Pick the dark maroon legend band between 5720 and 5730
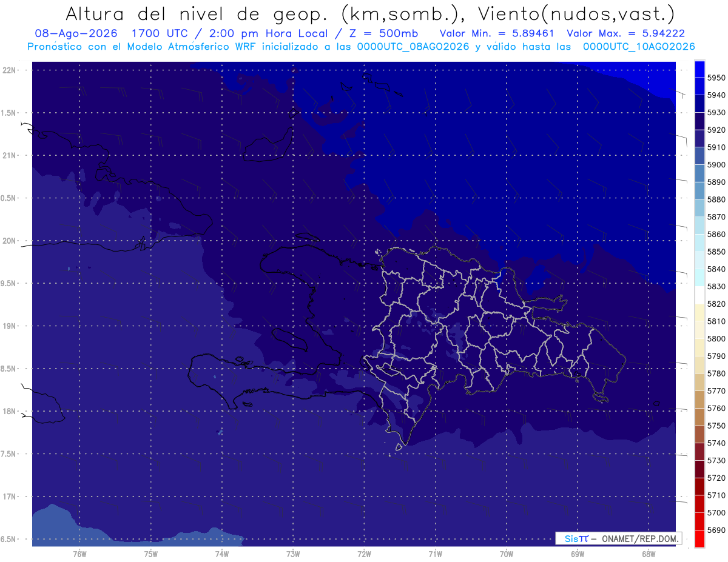This screenshot has height=562, width=728. click(x=699, y=469)
